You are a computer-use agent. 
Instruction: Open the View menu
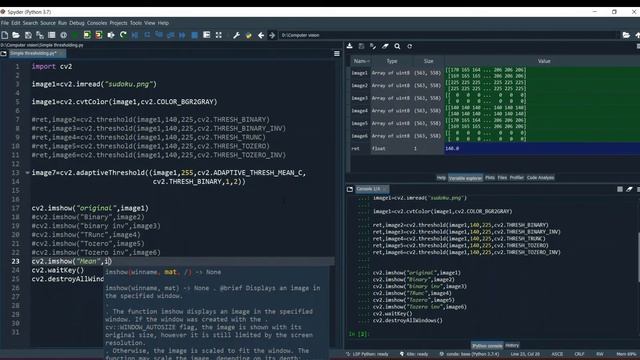point(150,23)
